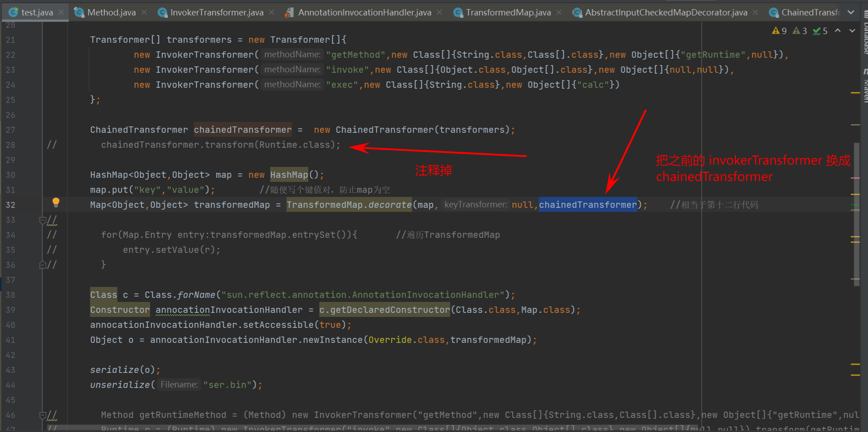Viewport: 868px width, 432px height.
Task: Click the red error stripe marker near line 30
Action: (x=855, y=178)
